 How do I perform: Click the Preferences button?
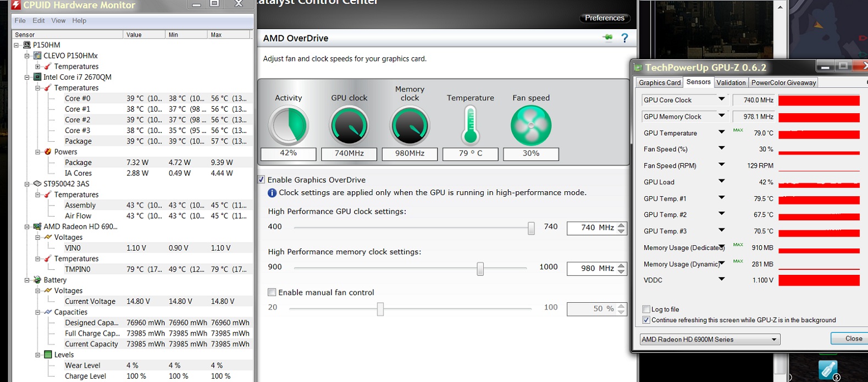click(x=604, y=18)
